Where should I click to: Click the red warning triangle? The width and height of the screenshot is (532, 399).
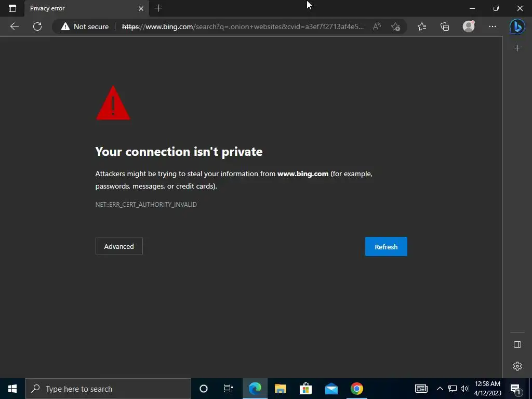(113, 103)
